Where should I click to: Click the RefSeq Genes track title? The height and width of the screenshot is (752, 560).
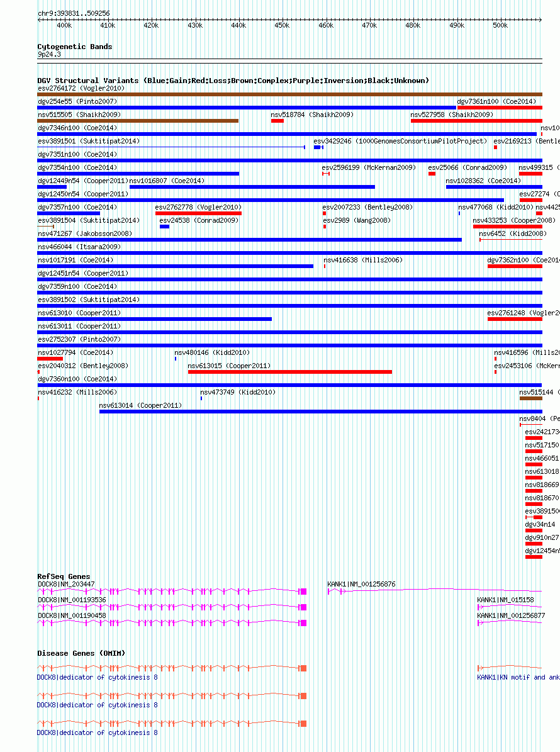pos(64,576)
